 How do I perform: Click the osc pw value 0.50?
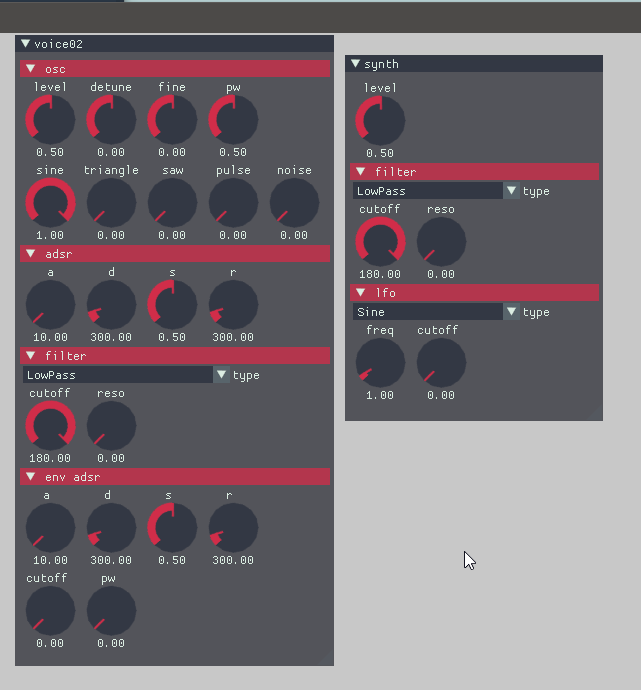233,152
